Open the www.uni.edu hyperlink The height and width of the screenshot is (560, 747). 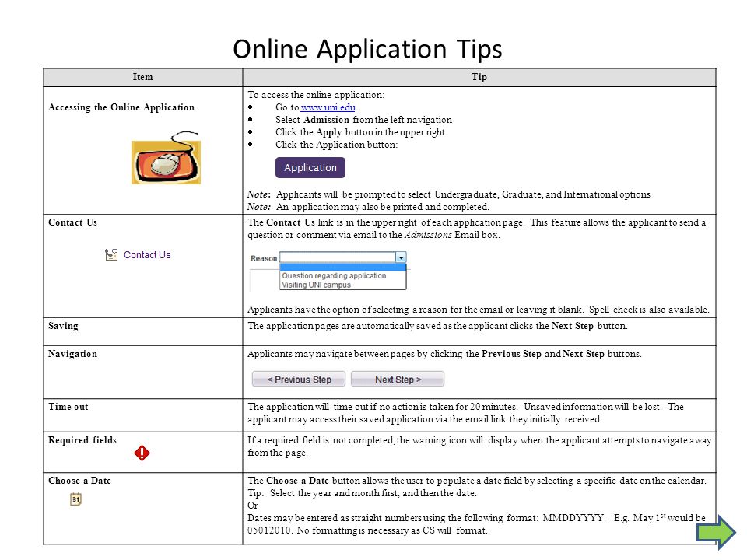click(328, 107)
